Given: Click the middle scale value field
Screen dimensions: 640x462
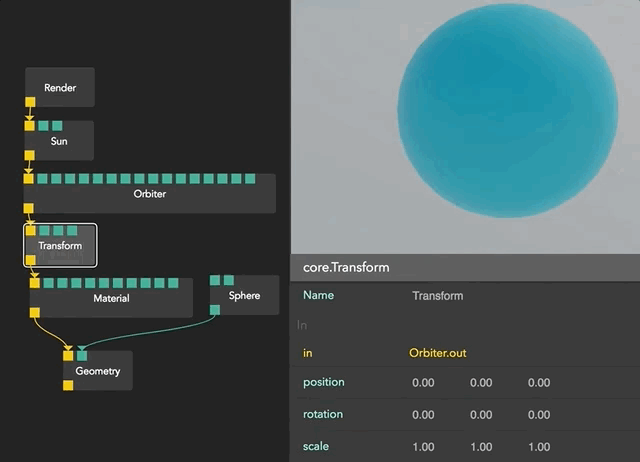Looking at the screenshot, I should [481, 447].
